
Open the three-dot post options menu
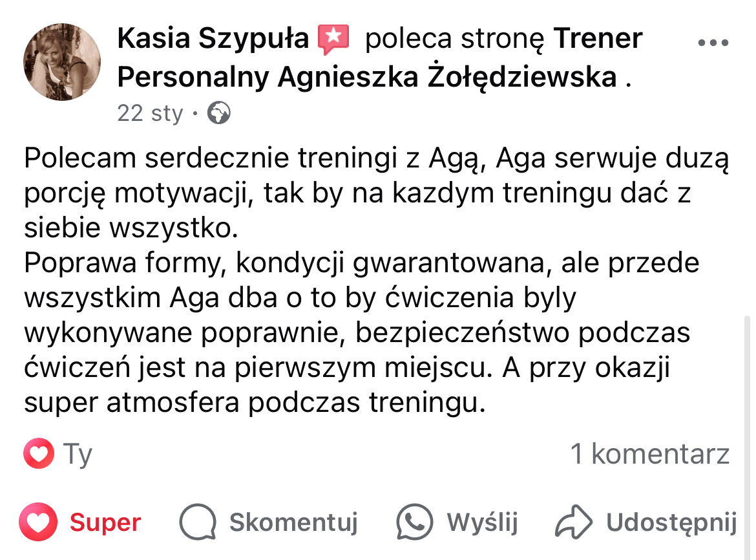[x=713, y=43]
